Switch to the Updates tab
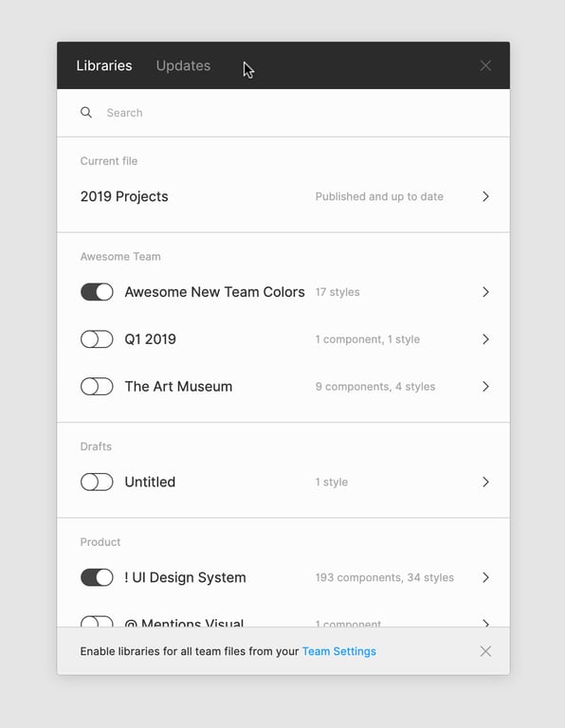The width and height of the screenshot is (565, 728). tap(183, 65)
